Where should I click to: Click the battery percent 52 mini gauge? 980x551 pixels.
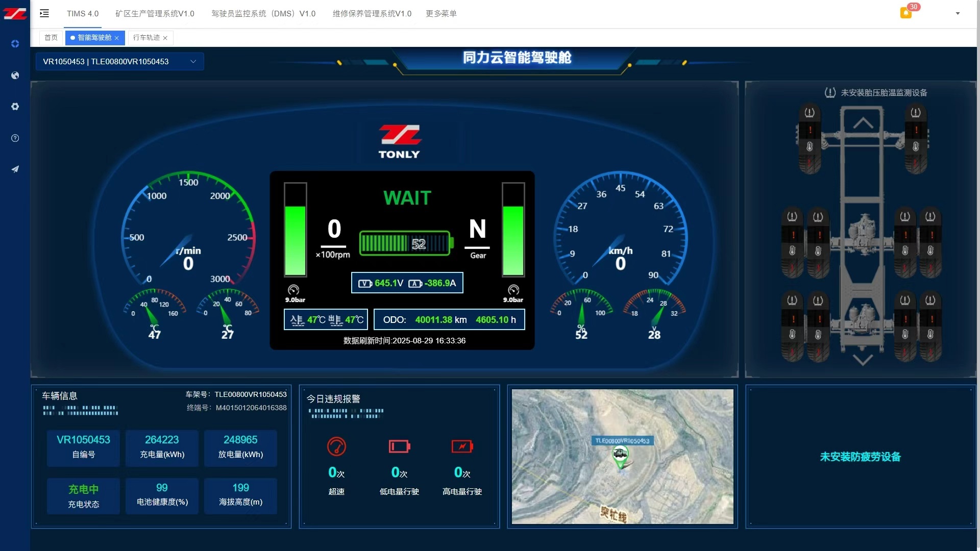pyautogui.click(x=581, y=314)
